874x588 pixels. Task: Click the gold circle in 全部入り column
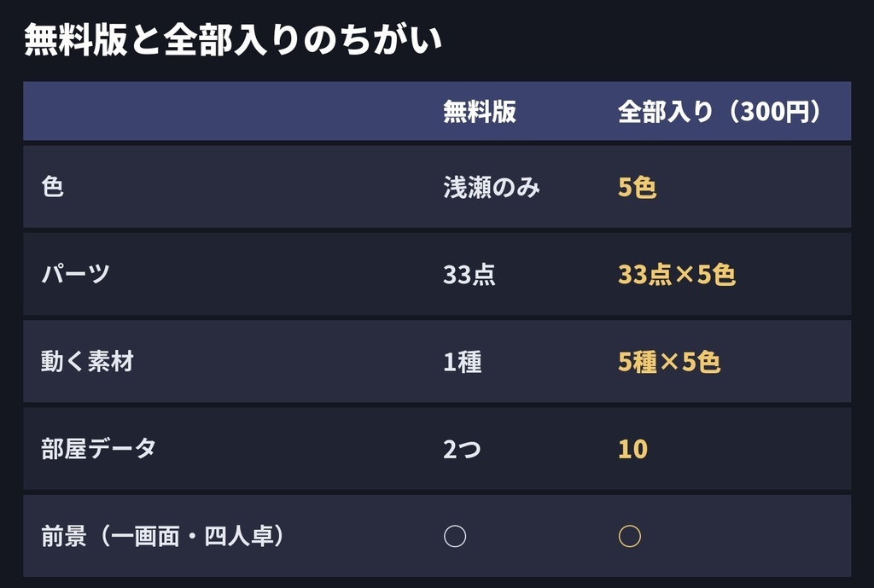[629, 536]
